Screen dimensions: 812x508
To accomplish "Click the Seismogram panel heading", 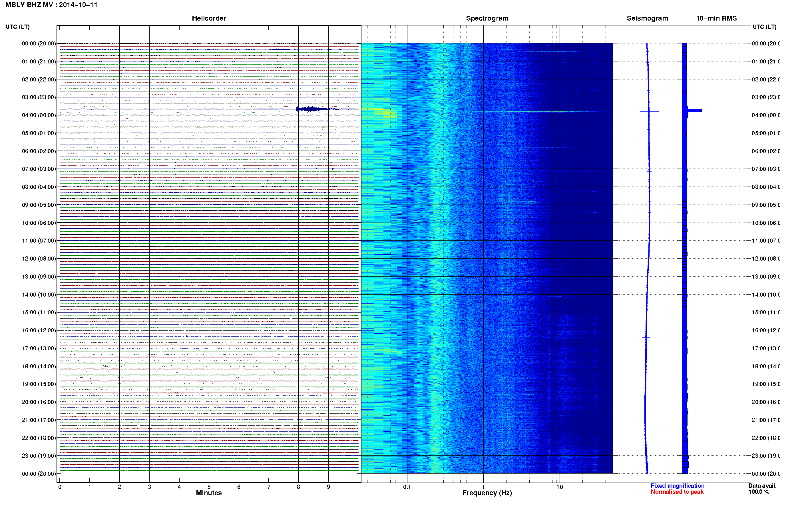I will tap(647, 19).
